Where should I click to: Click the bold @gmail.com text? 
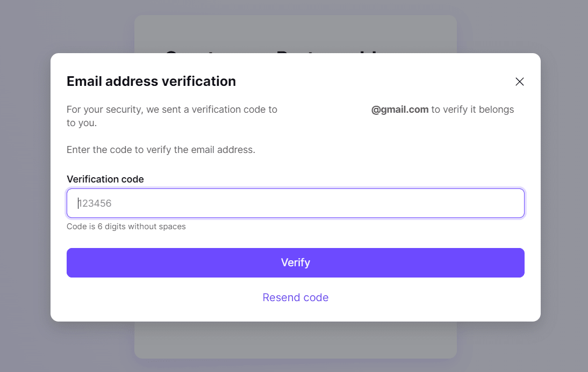point(400,110)
